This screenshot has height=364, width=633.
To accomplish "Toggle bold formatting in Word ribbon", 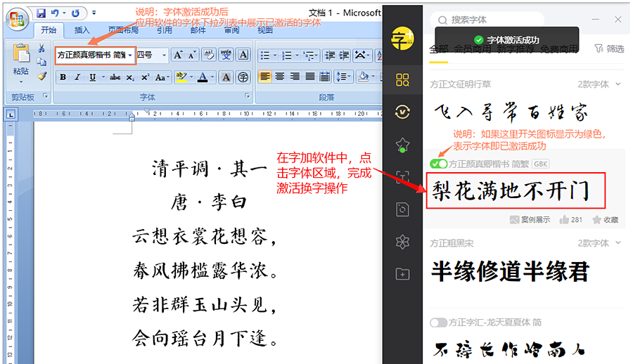I will [x=63, y=77].
